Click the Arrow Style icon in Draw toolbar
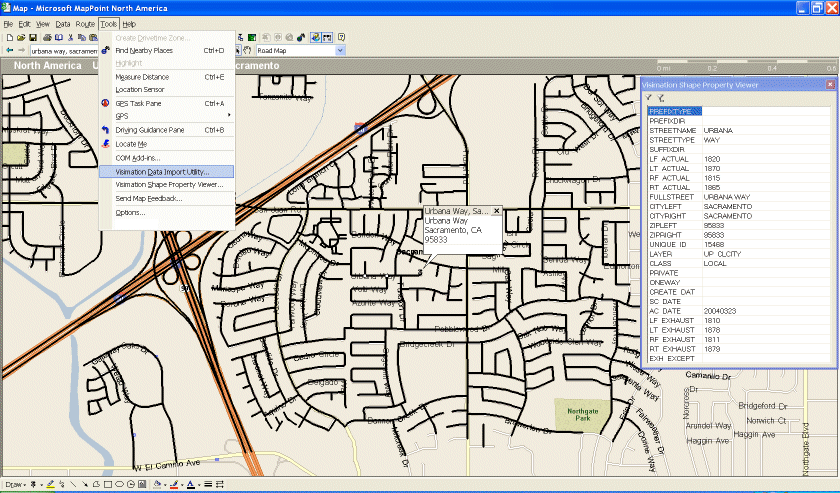This screenshot has width=840, height=493. tap(220, 484)
